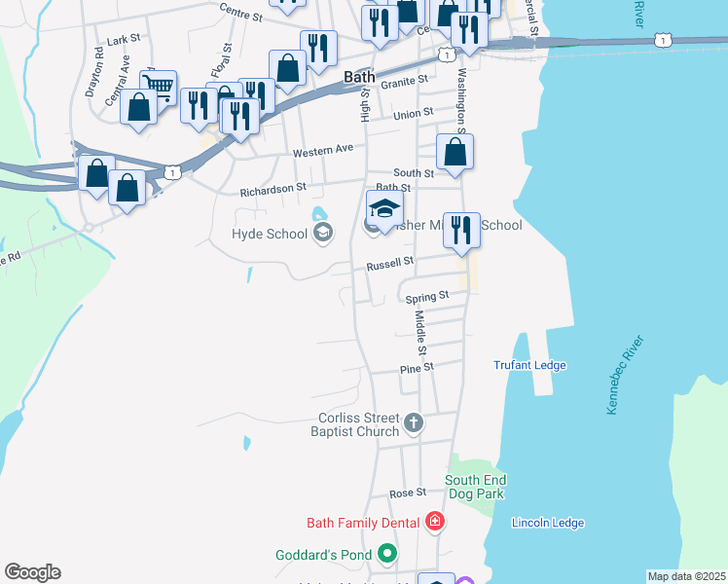728x584 pixels.
Task: Open the Goddard's Pond green marker
Action: 386,554
